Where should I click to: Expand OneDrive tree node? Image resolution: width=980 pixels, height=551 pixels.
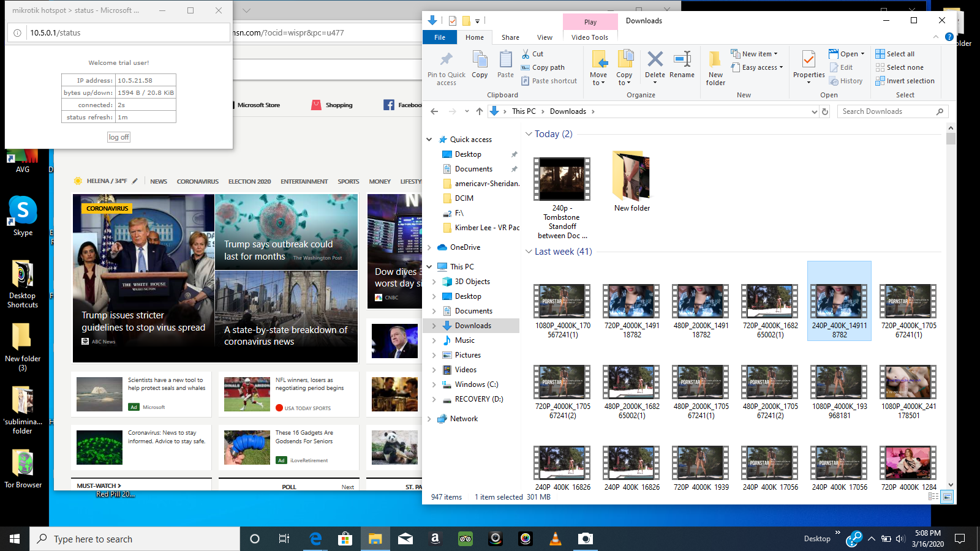coord(429,247)
